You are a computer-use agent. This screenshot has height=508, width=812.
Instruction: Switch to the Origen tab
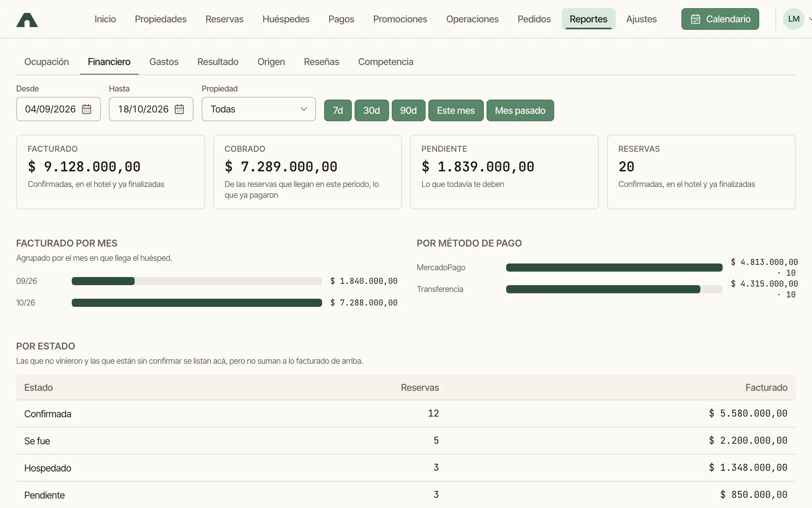tap(271, 62)
